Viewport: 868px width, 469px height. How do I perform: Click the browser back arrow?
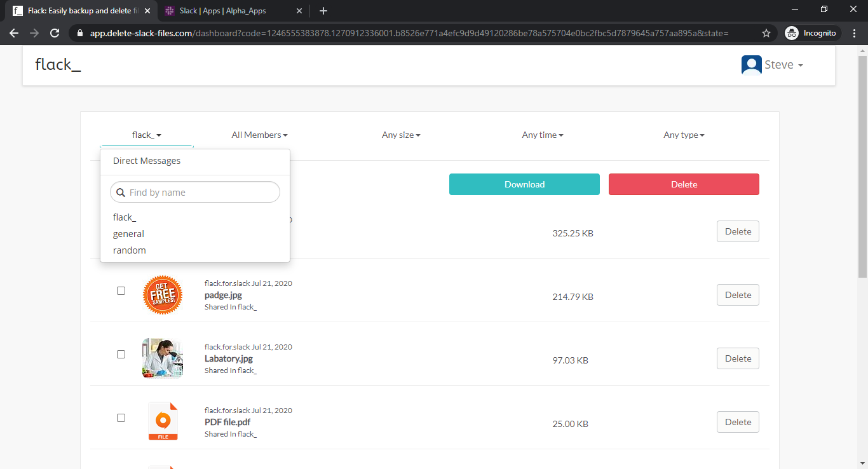point(14,33)
